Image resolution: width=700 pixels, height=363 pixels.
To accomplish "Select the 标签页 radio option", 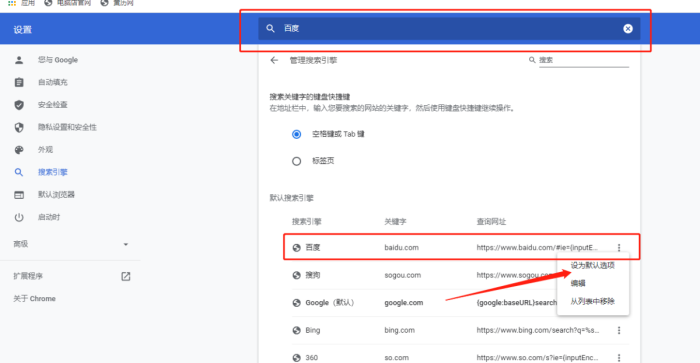I will [296, 161].
